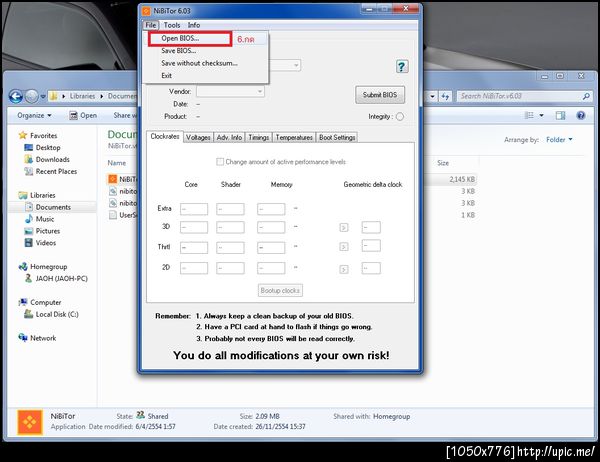Click the Extra Core clock field
600x462 pixels.
194,209
